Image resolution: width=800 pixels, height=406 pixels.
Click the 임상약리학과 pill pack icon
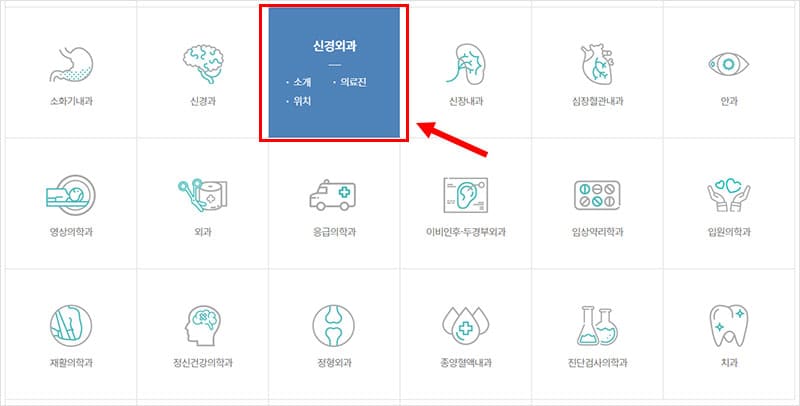point(597,195)
